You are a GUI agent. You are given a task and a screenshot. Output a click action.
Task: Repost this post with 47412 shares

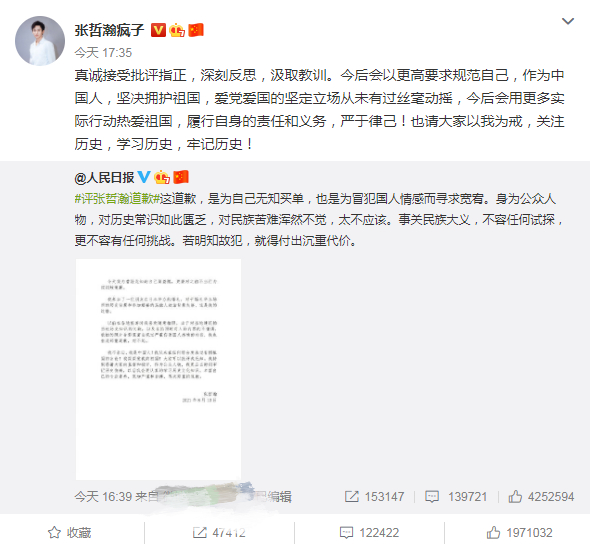[219, 533]
